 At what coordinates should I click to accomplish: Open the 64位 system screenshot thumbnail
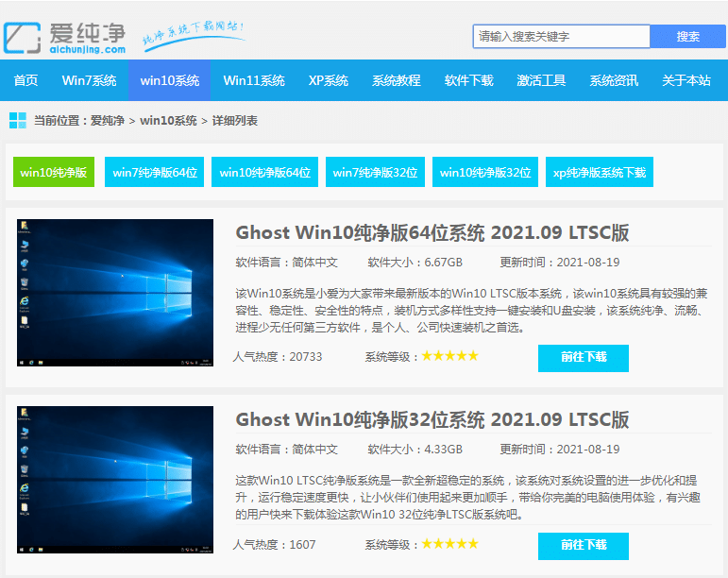click(x=115, y=293)
